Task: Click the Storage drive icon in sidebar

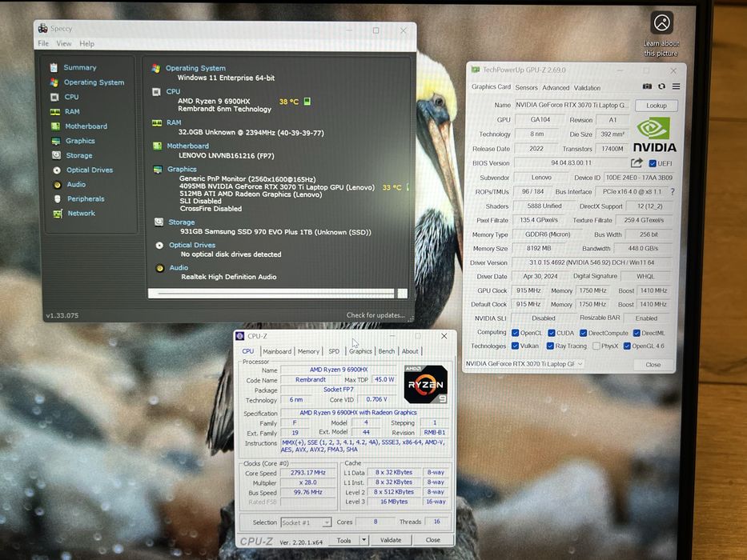Action: click(x=57, y=155)
